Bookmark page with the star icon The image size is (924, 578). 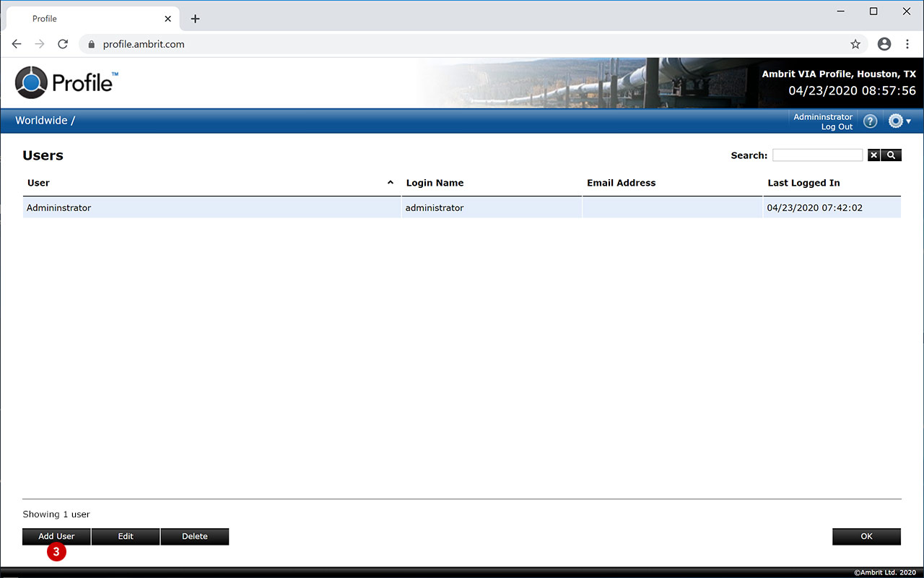[x=855, y=44]
